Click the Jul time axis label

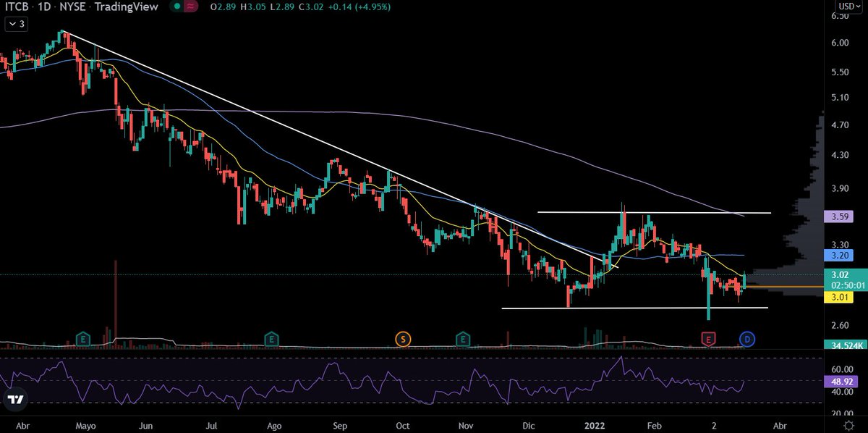[x=212, y=424]
